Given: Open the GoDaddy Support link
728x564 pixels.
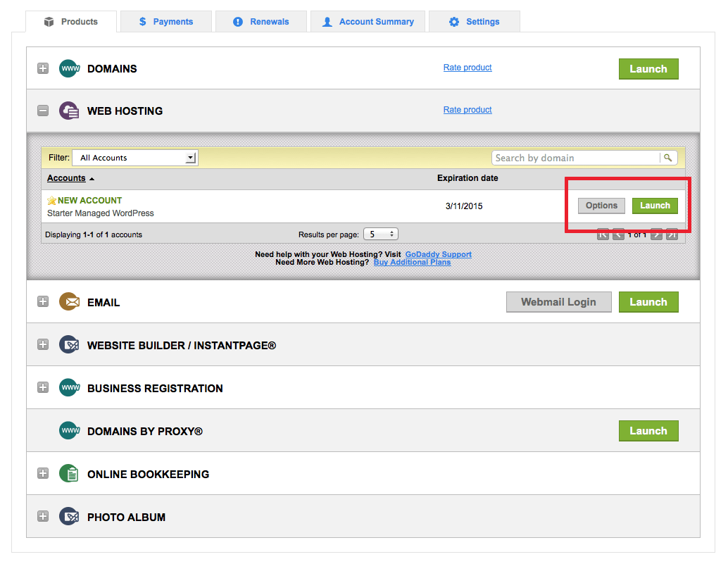Looking at the screenshot, I should tap(439, 254).
